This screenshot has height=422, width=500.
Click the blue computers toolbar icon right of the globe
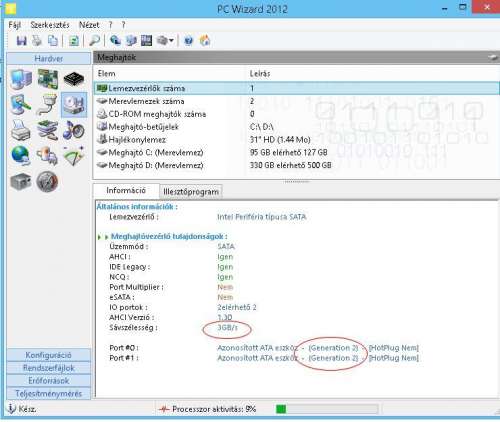click(x=131, y=41)
